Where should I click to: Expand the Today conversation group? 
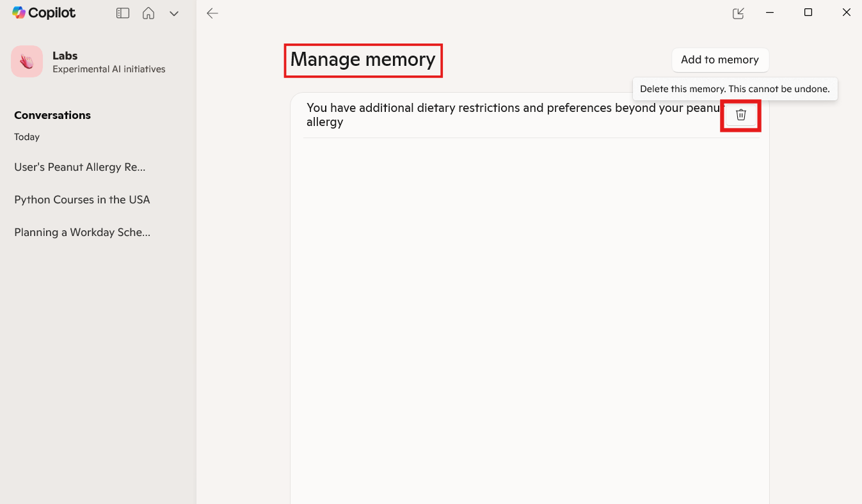[x=26, y=137]
